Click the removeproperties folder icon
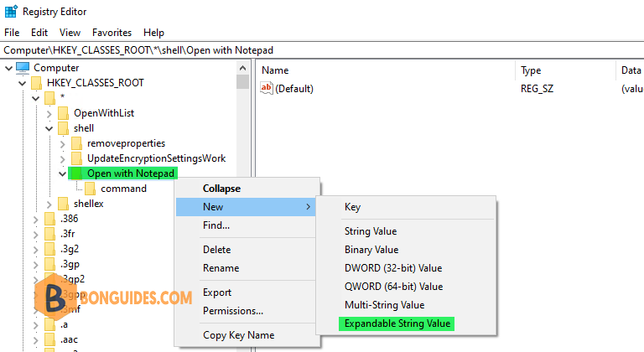Screen dimensions: 644x352 point(76,143)
